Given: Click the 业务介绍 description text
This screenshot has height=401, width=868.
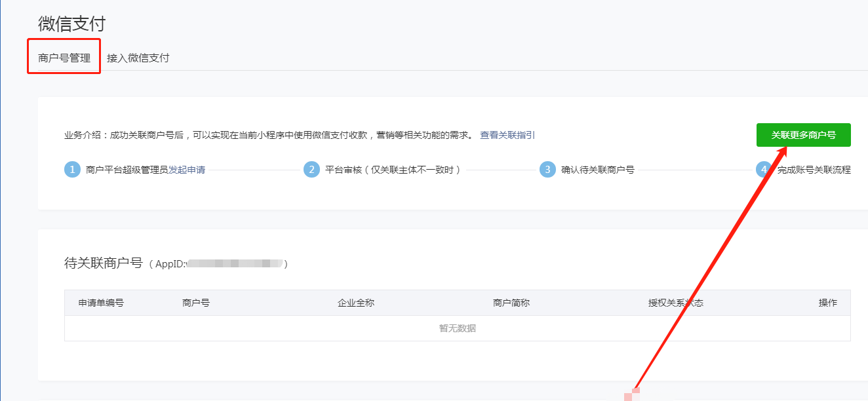Looking at the screenshot, I should (269, 135).
